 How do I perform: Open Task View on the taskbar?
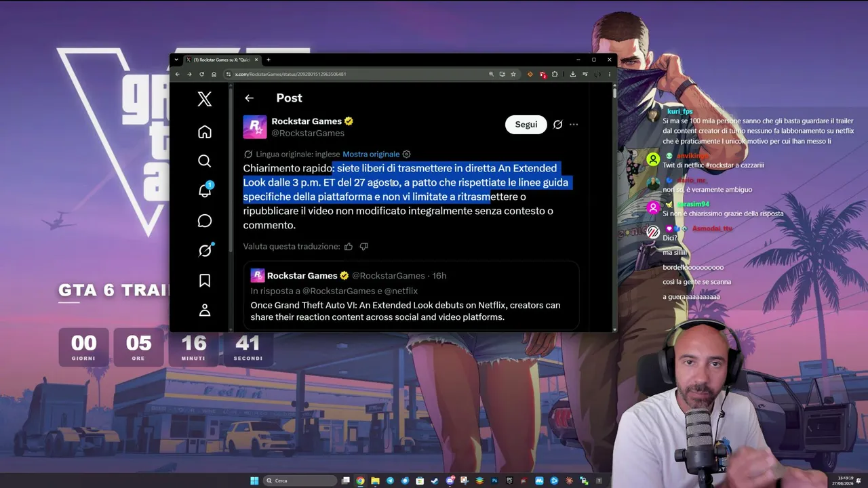(x=346, y=481)
